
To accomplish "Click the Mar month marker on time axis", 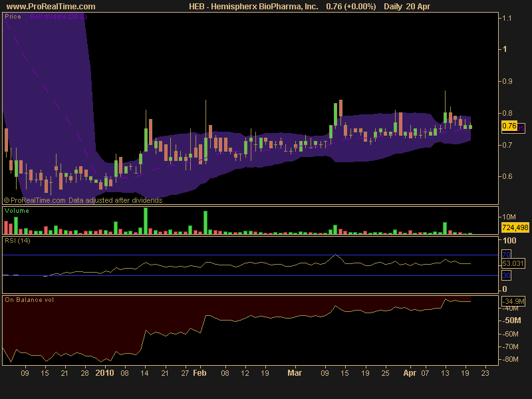I will 295,373.
